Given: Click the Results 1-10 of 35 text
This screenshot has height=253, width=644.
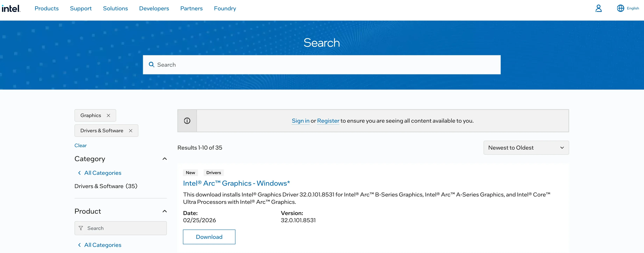Looking at the screenshot, I should tap(200, 148).
